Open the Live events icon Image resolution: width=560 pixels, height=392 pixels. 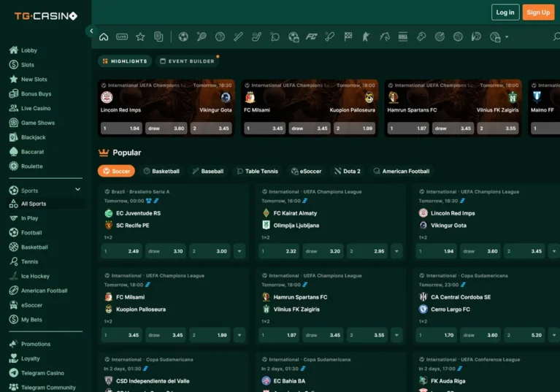click(x=122, y=36)
